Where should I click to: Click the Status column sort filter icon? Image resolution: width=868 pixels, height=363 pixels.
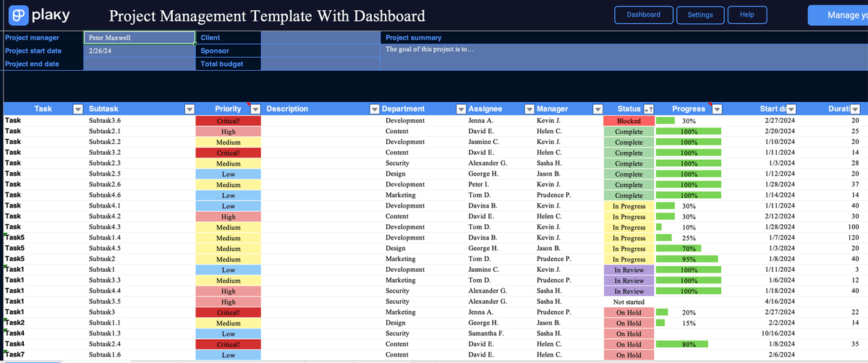coord(648,109)
